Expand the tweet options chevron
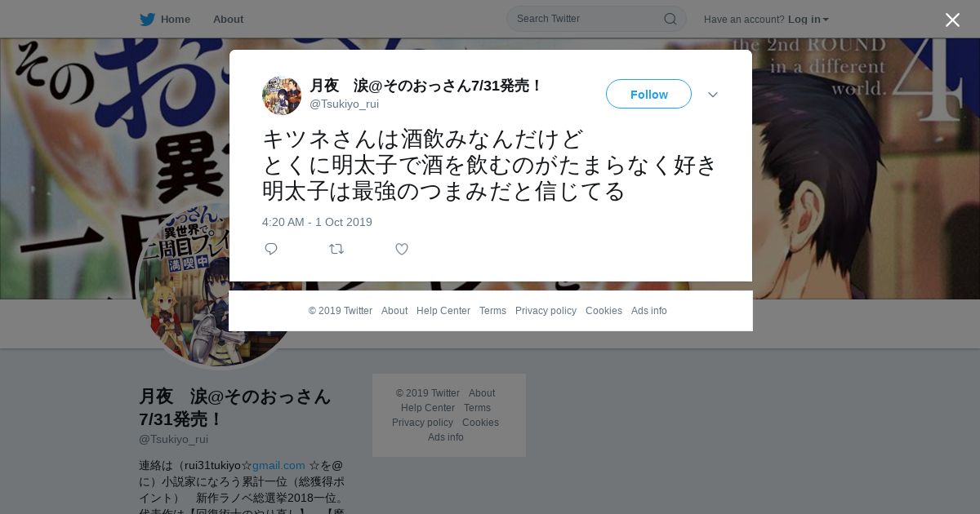980x514 pixels. click(x=713, y=95)
